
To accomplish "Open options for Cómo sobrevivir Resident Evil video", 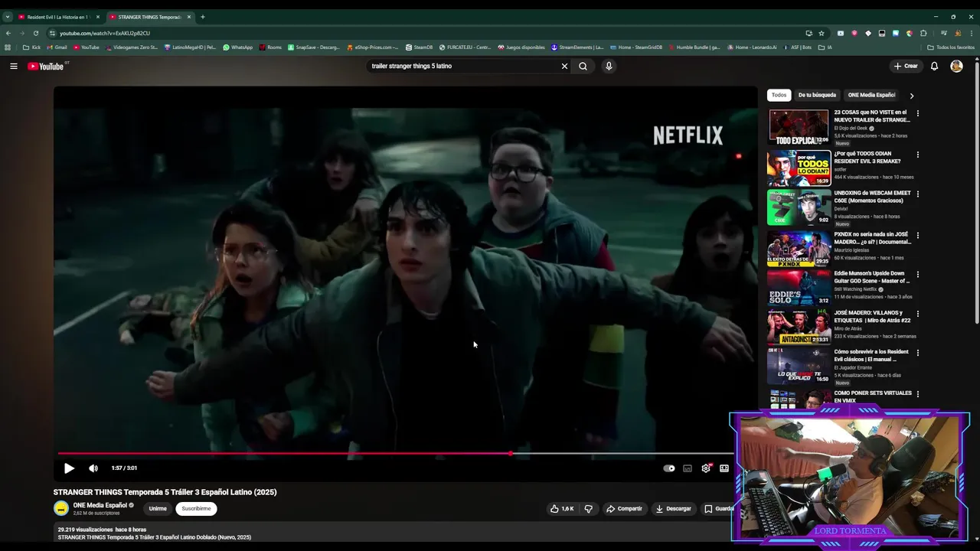I will click(918, 354).
